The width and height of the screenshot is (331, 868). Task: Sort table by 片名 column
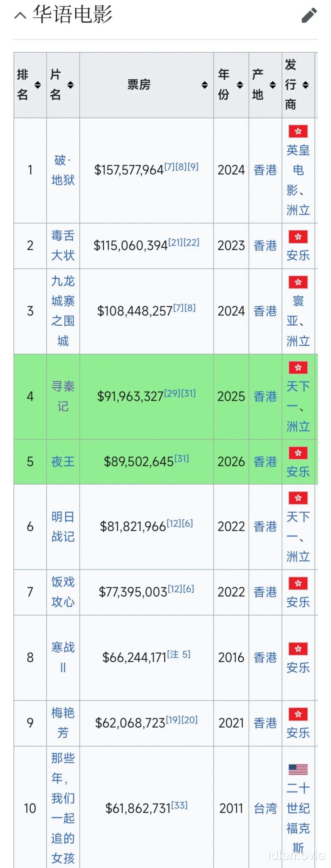(x=70, y=85)
